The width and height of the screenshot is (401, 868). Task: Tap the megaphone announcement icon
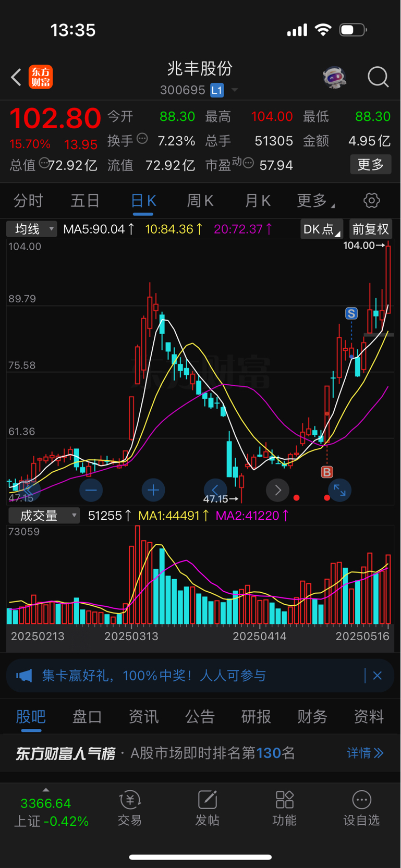coord(24,676)
